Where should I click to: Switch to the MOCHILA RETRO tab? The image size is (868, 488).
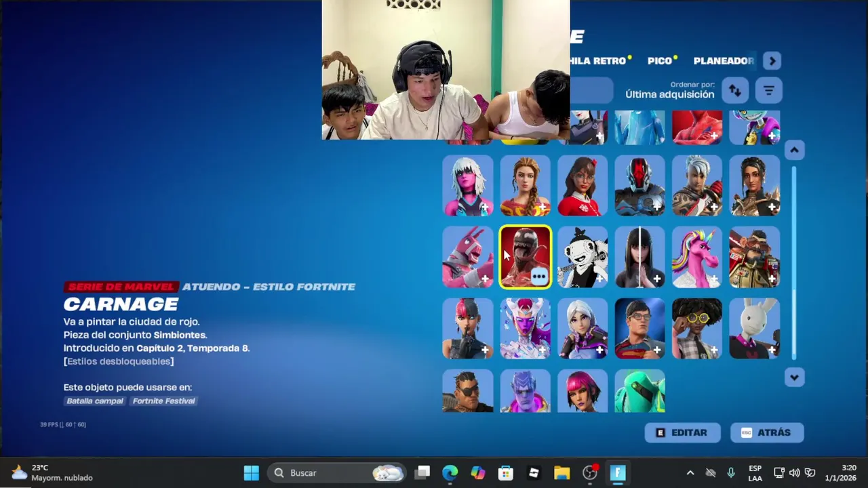(597, 61)
